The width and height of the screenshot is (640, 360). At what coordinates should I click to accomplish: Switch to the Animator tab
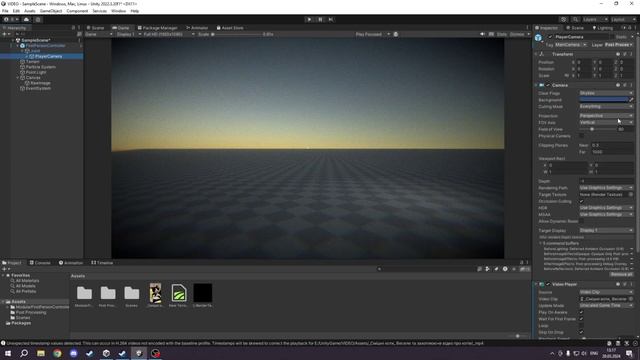coord(197,28)
